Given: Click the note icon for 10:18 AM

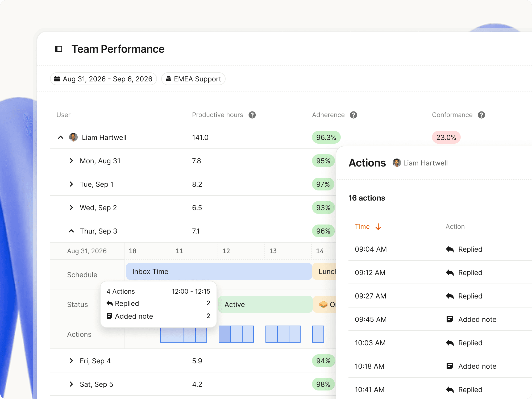Looking at the screenshot, I should click(x=450, y=366).
